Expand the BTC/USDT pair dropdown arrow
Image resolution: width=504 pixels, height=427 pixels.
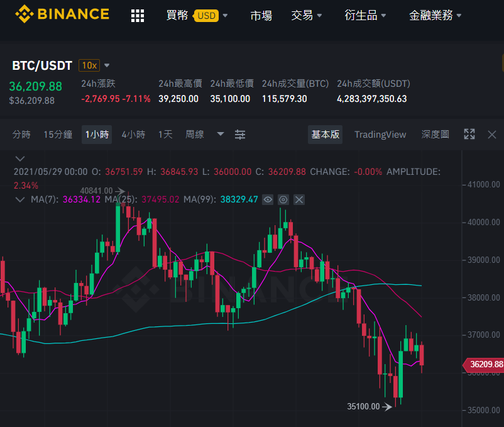[107, 65]
